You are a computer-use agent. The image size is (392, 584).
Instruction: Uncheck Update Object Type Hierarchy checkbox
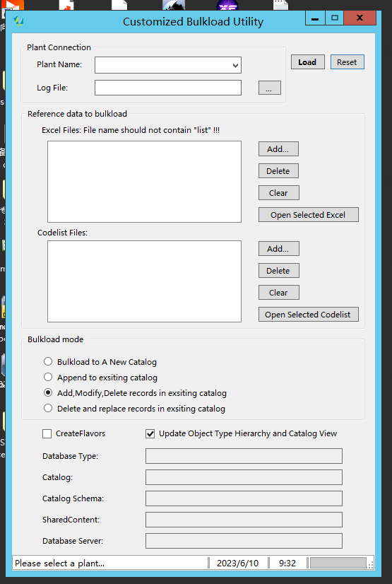tap(150, 433)
